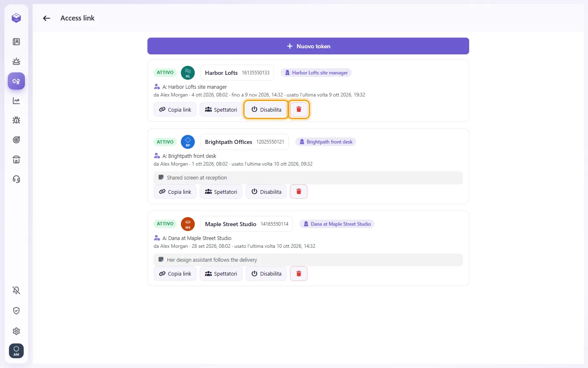Click the app logo at top of sidebar

16,18
